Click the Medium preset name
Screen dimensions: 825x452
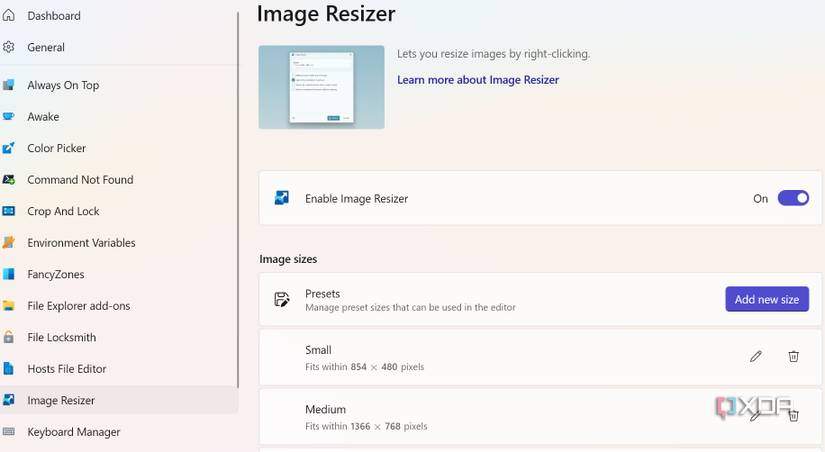[x=326, y=409]
